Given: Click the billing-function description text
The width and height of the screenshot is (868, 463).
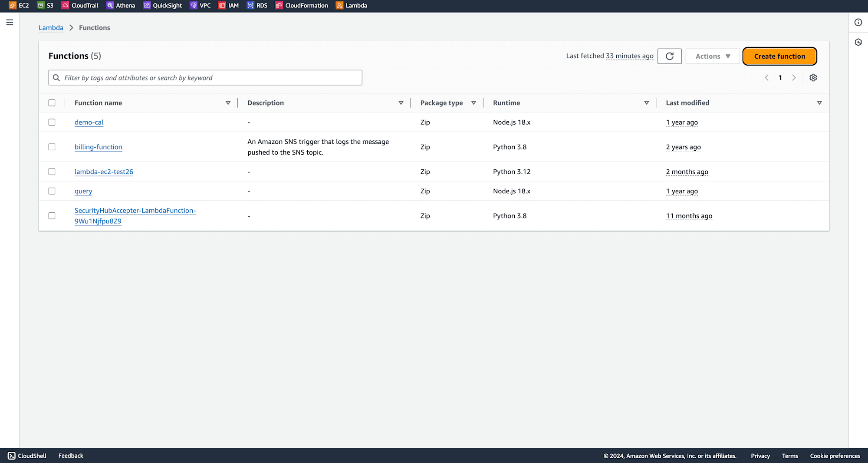Looking at the screenshot, I should [x=318, y=147].
